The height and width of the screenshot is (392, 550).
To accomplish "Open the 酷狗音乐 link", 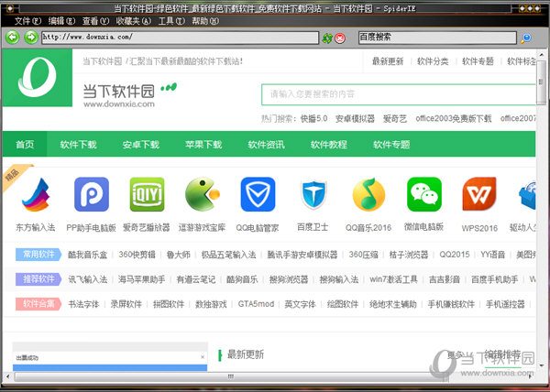I will (x=242, y=279).
